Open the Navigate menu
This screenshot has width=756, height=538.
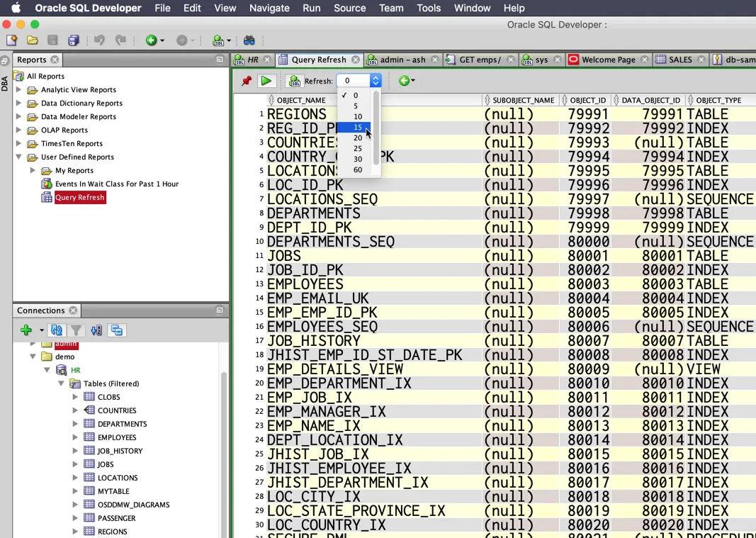(269, 9)
